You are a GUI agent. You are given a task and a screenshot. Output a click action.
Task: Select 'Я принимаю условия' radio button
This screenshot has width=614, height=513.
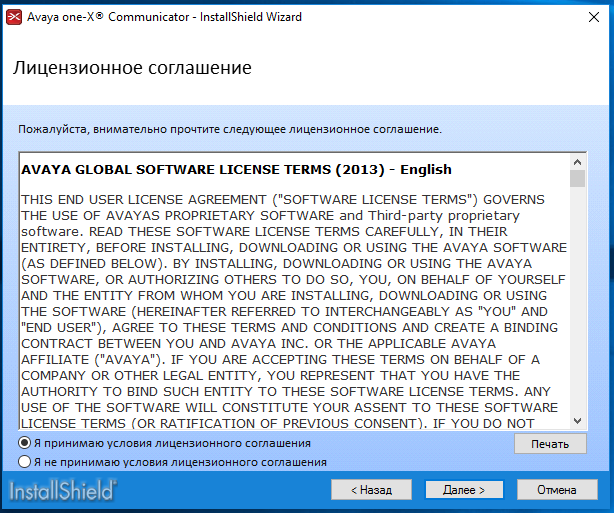(24, 443)
